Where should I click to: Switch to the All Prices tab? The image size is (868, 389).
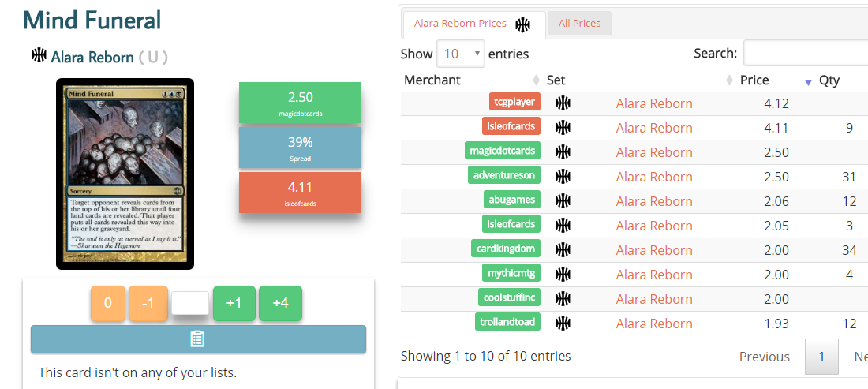579,24
